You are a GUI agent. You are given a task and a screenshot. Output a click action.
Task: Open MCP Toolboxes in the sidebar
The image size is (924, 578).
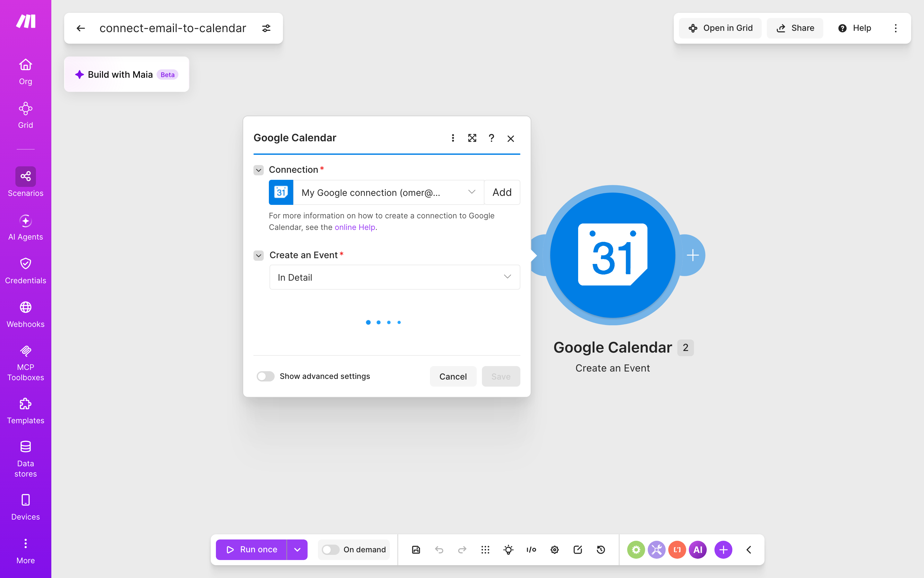coord(26,363)
